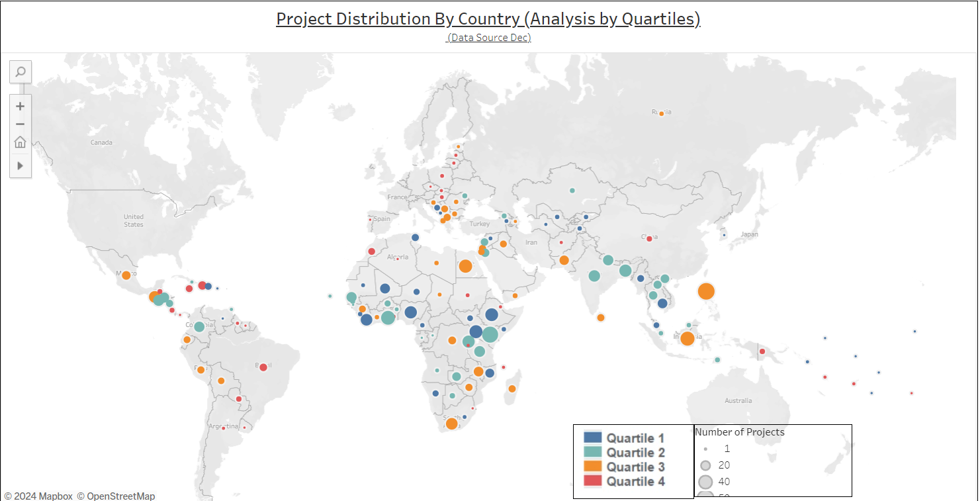Select the large teal Kenya bubble

(x=490, y=335)
